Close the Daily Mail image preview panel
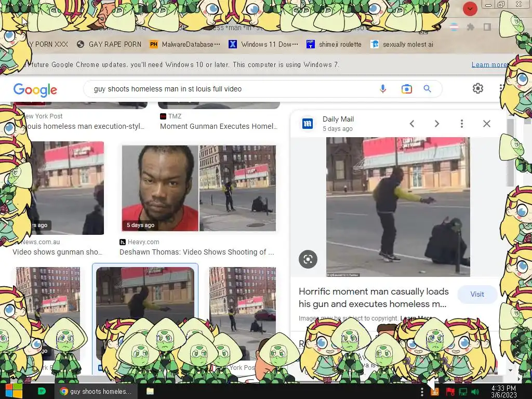532x399 pixels. pos(486,124)
